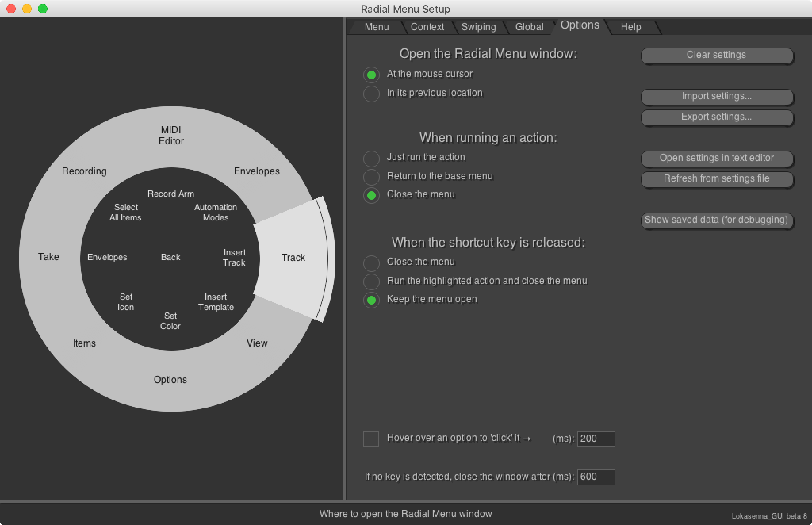812x525 pixels.
Task: Show saved data for debugging
Action: 717,220
